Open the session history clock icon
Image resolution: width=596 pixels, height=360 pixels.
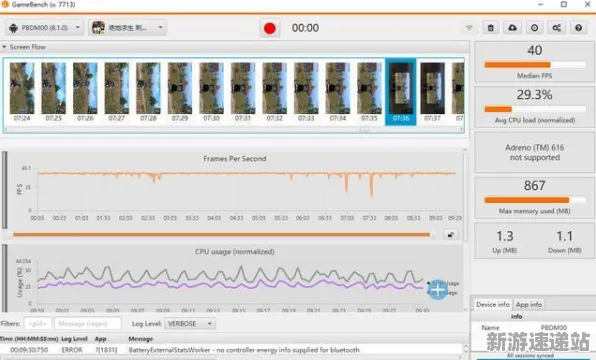[x=534, y=28]
